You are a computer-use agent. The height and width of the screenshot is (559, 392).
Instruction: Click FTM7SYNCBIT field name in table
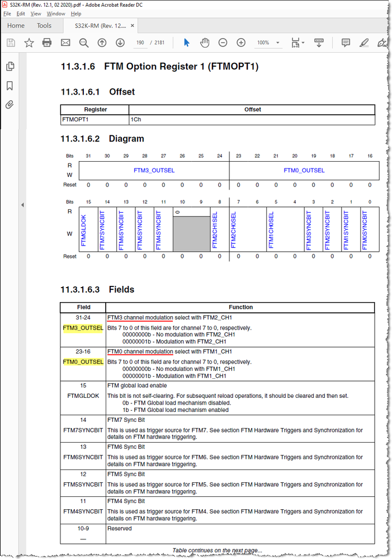[x=83, y=430]
